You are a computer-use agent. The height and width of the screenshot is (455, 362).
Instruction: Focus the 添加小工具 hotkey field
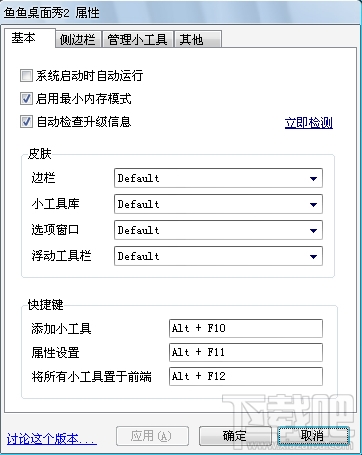[246, 328]
